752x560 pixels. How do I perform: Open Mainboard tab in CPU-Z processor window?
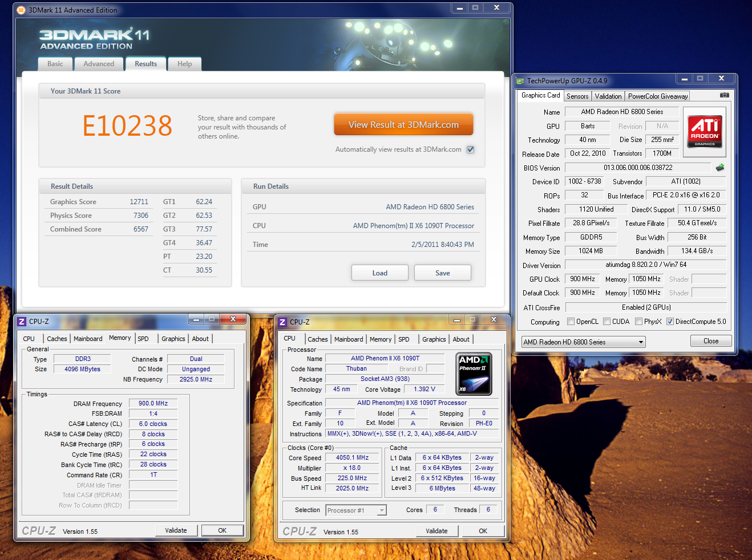coord(349,339)
